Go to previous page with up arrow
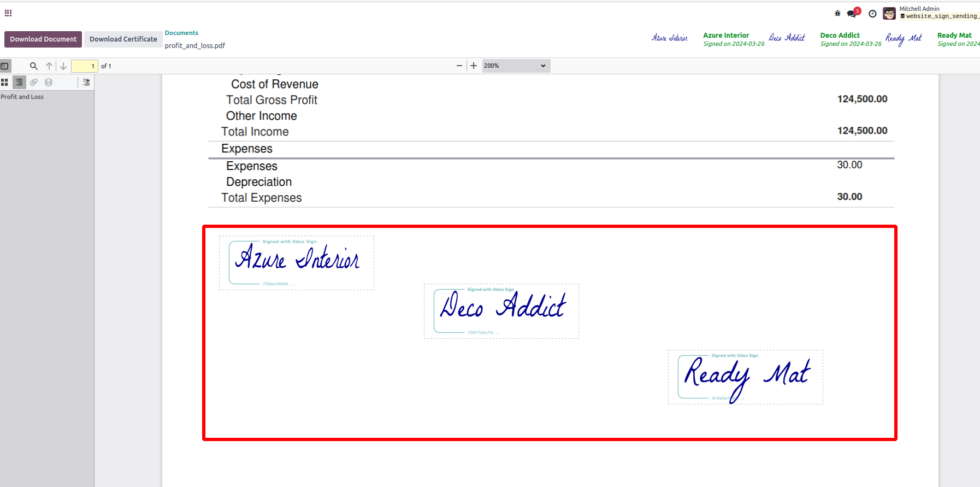The height and width of the screenshot is (487, 980). [x=49, y=66]
